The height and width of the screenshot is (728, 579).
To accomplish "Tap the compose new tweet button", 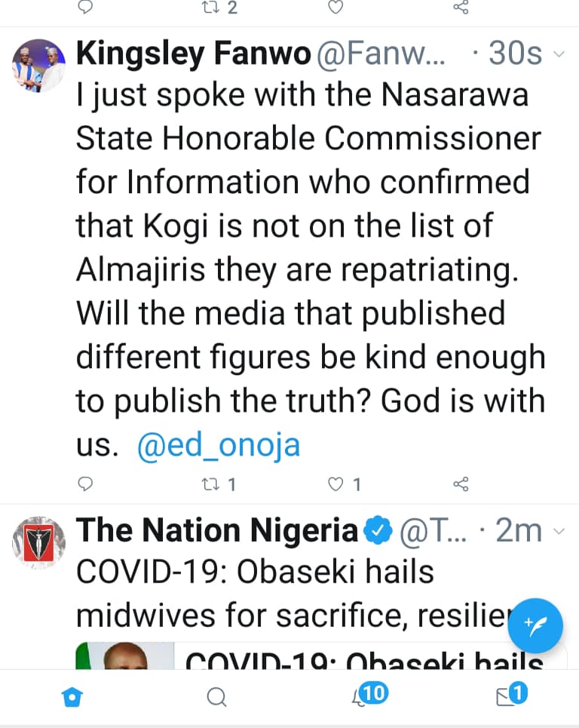I will tap(535, 625).
